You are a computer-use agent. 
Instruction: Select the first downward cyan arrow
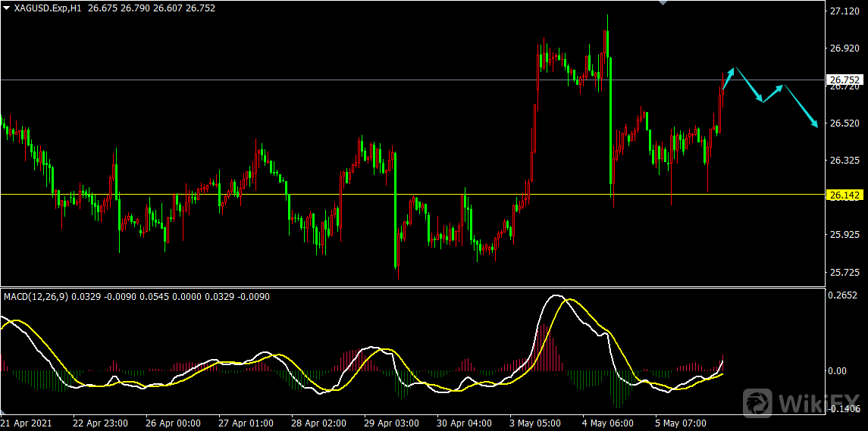[x=749, y=86]
